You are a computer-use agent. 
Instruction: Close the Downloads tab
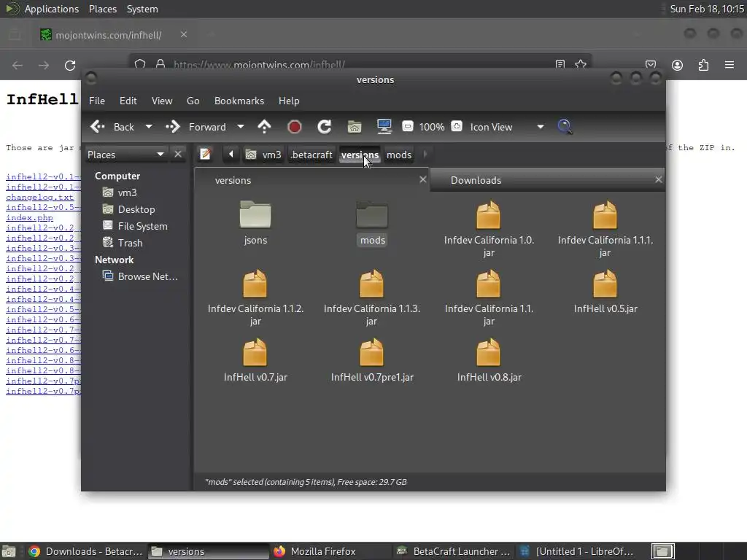[x=659, y=179]
